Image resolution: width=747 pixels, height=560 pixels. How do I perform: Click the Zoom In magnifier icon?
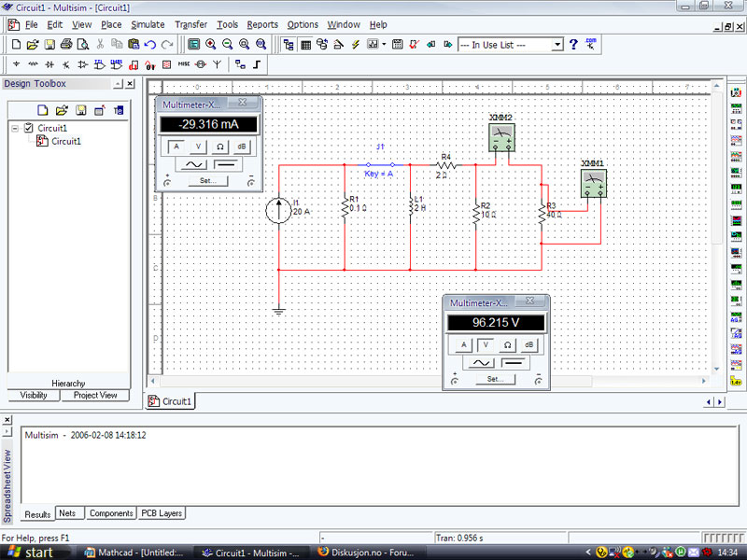[x=210, y=44]
